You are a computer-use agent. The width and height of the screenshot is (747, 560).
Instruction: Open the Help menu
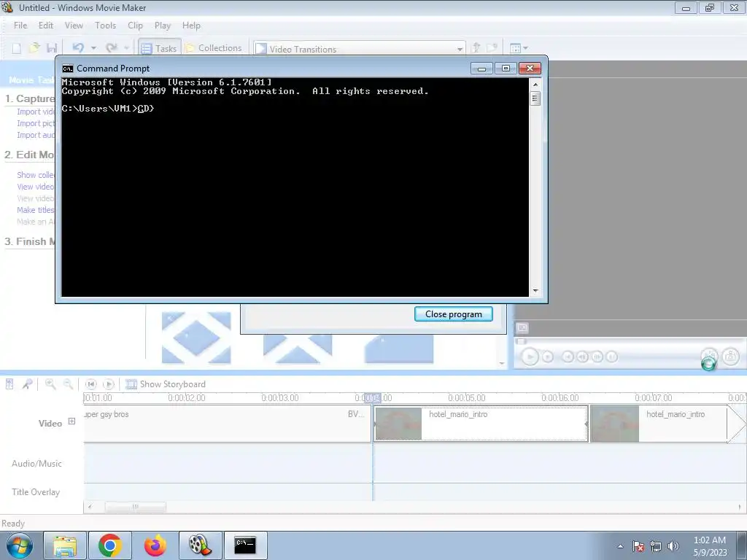(191, 26)
